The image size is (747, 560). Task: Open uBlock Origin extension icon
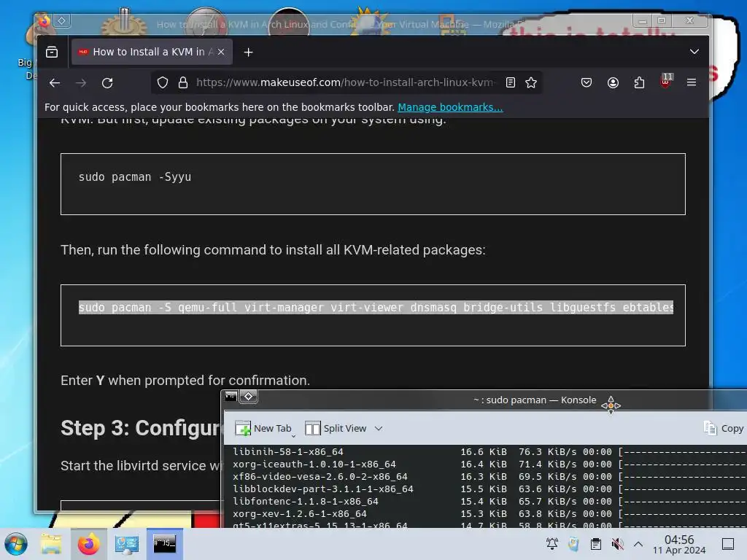666,81
